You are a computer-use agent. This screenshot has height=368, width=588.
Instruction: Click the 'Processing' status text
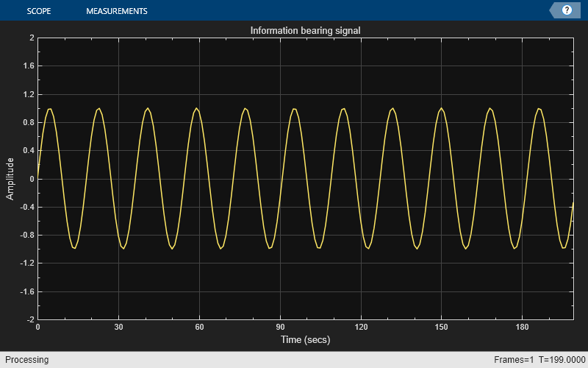click(x=26, y=360)
